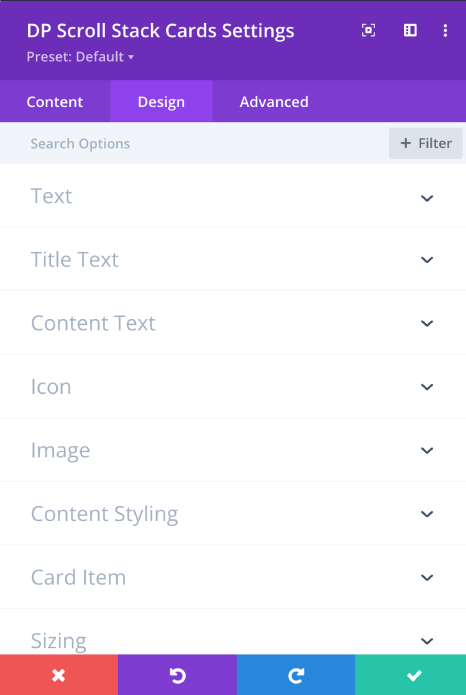Click the blue redo arrow button
The width and height of the screenshot is (466, 695).
coord(296,675)
